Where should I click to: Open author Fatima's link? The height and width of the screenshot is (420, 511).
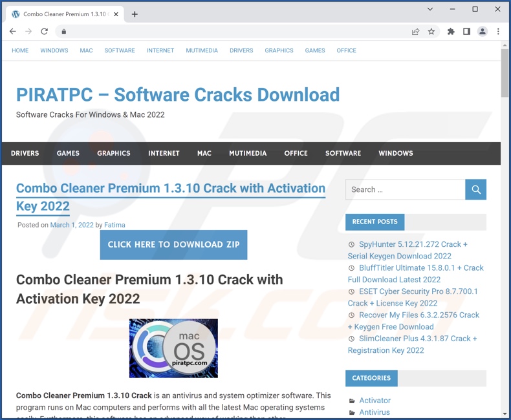coord(114,225)
